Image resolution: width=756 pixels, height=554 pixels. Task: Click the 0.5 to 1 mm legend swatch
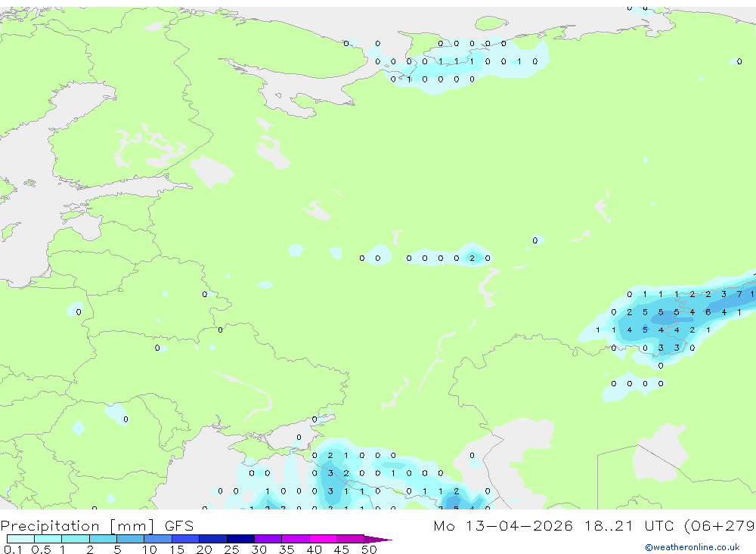coord(48,539)
